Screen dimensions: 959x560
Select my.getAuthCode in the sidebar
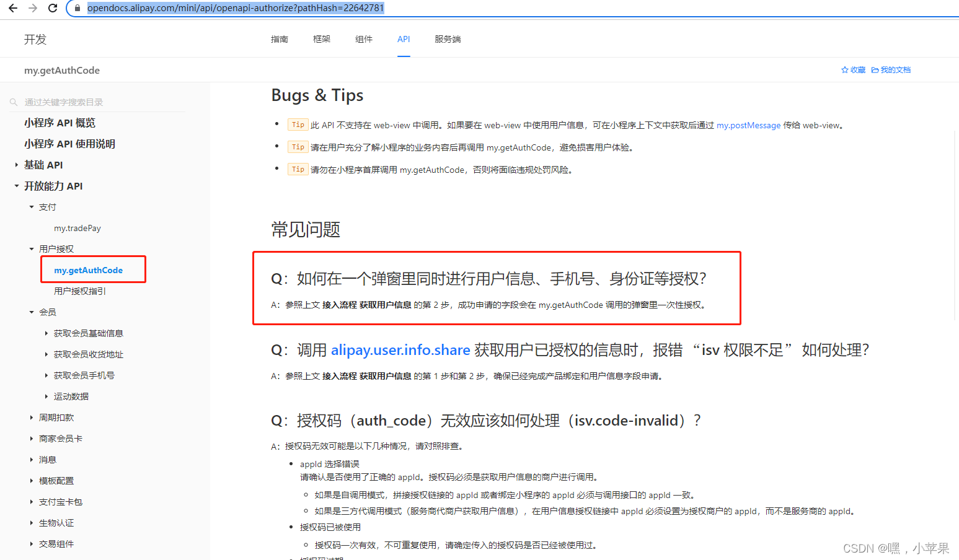(x=87, y=269)
